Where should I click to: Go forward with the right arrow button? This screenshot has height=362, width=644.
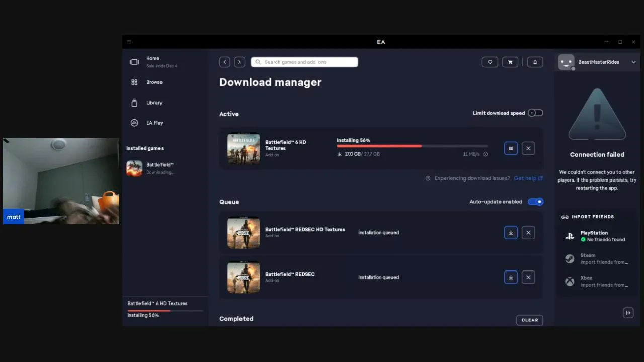pos(239,62)
